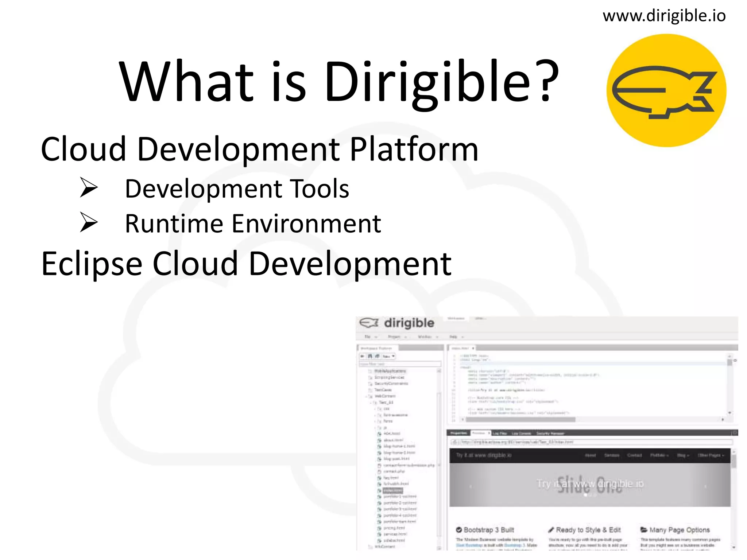Click the pencil icon beside Ready to Style
Viewport: 747px width, 560px height.
click(x=551, y=530)
